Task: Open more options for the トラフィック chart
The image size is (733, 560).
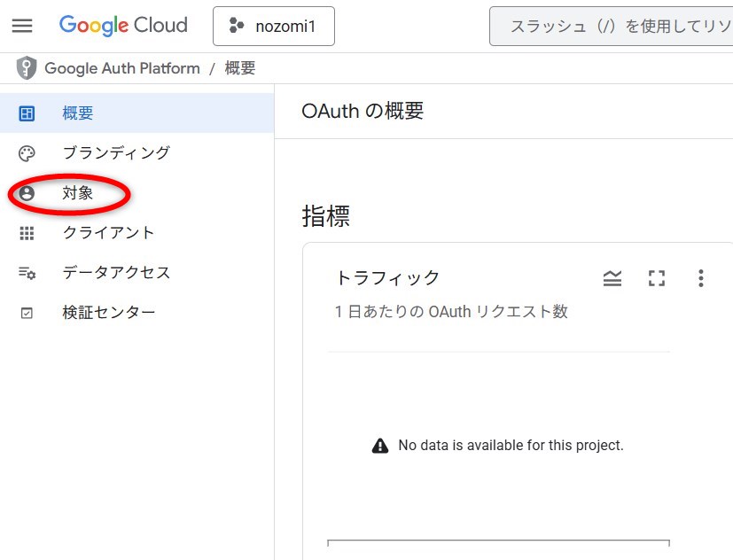Action: click(700, 279)
